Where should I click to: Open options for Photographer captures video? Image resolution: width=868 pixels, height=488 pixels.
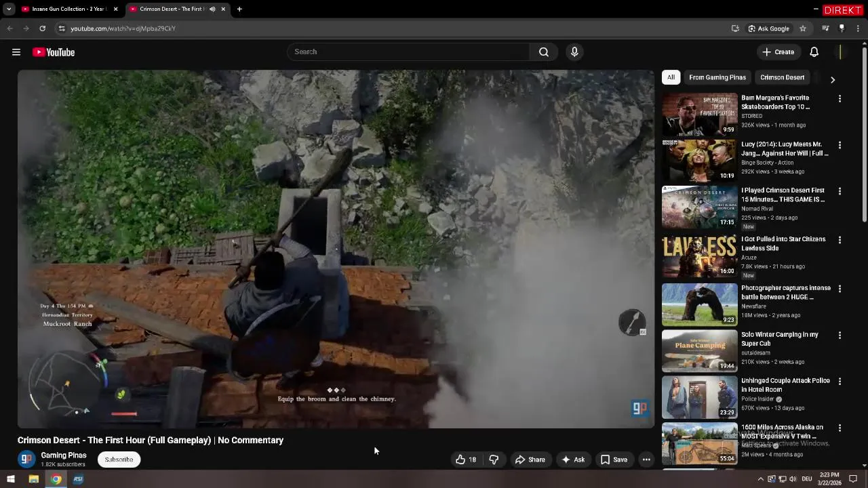[840, 289]
